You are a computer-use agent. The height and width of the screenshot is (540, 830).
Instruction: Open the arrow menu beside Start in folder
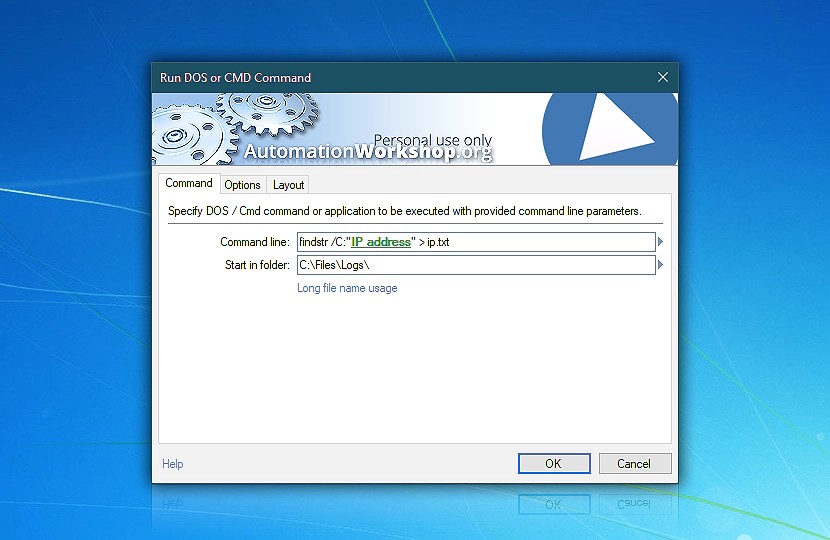click(x=660, y=265)
